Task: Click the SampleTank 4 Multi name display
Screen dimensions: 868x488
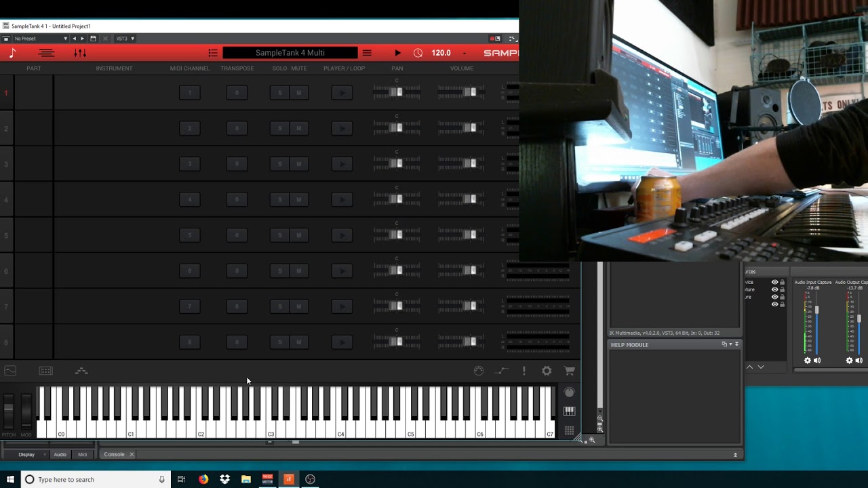Action: 290,53
